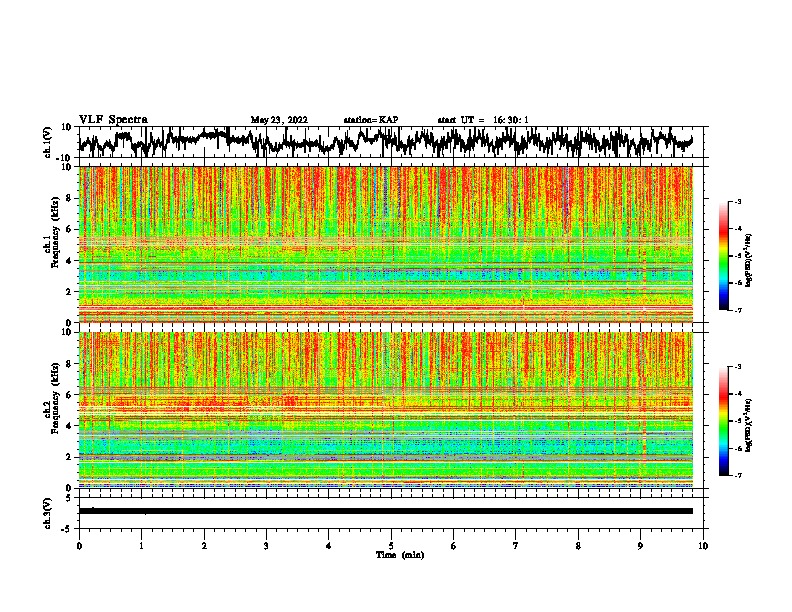The height and width of the screenshot is (612, 792).
Task: Select the date "May 23, 2022"
Action: tap(279, 120)
